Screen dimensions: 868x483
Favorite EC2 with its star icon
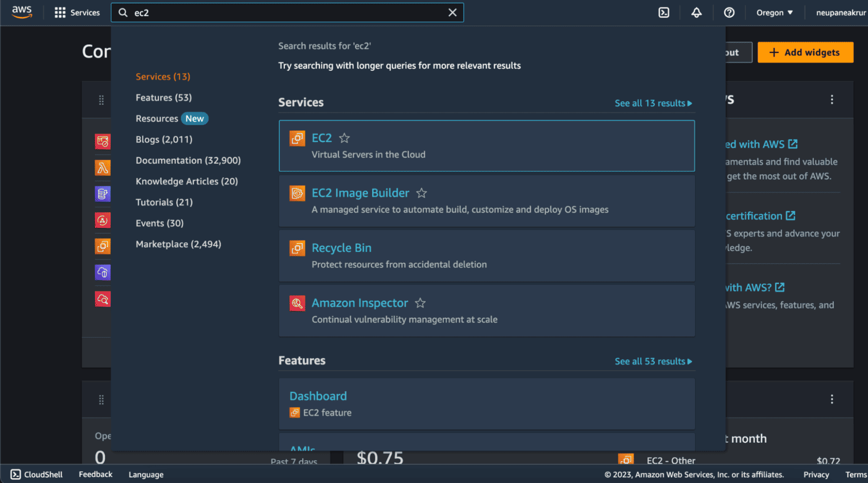click(x=344, y=138)
